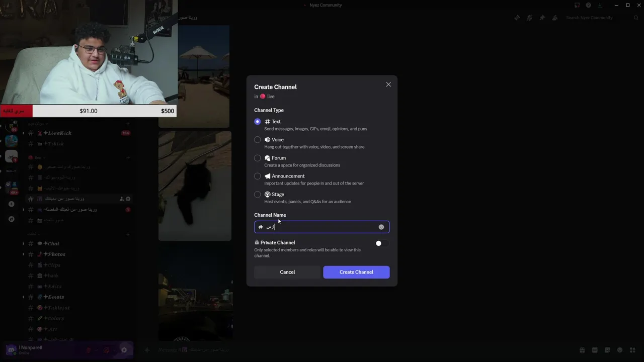The width and height of the screenshot is (644, 362).
Task: Select the Text channel type radio
Action: point(258,122)
